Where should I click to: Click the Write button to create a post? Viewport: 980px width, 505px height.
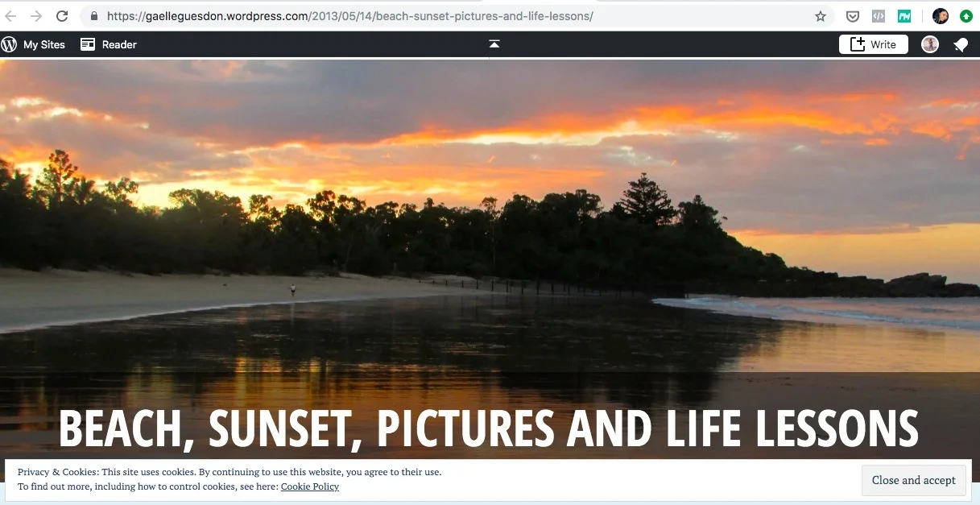coord(874,44)
